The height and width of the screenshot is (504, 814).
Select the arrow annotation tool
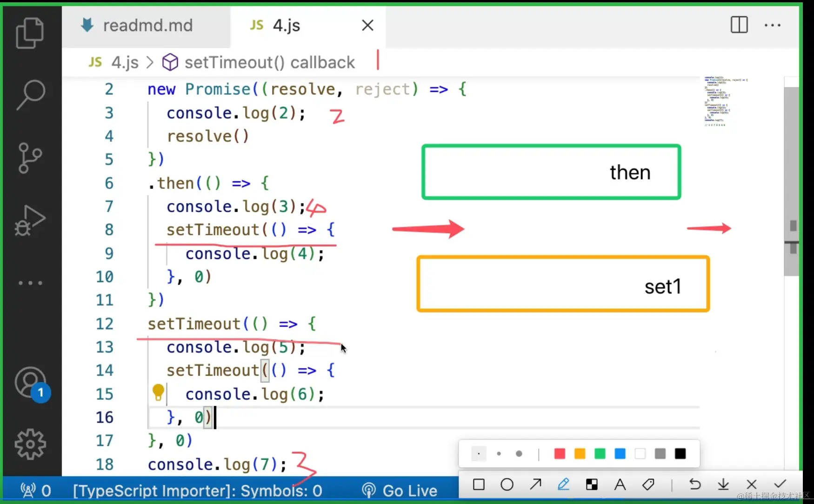click(535, 484)
